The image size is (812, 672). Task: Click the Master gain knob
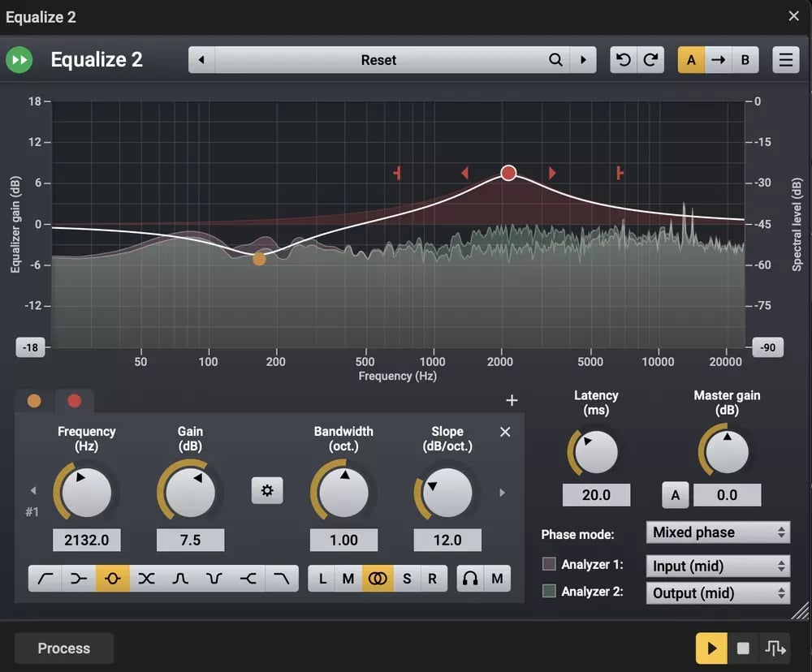click(727, 451)
